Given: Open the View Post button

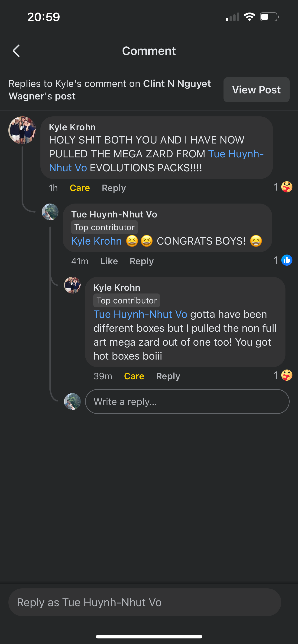Looking at the screenshot, I should click(x=256, y=90).
